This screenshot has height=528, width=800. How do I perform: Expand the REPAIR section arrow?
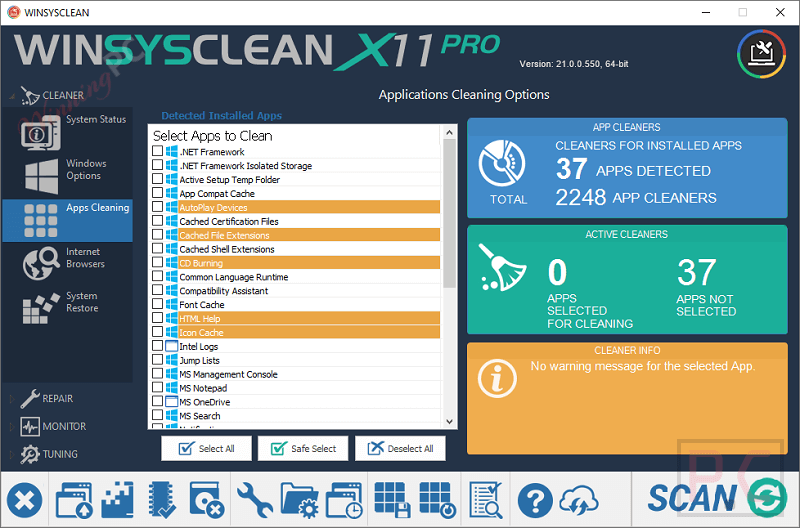pos(12,398)
